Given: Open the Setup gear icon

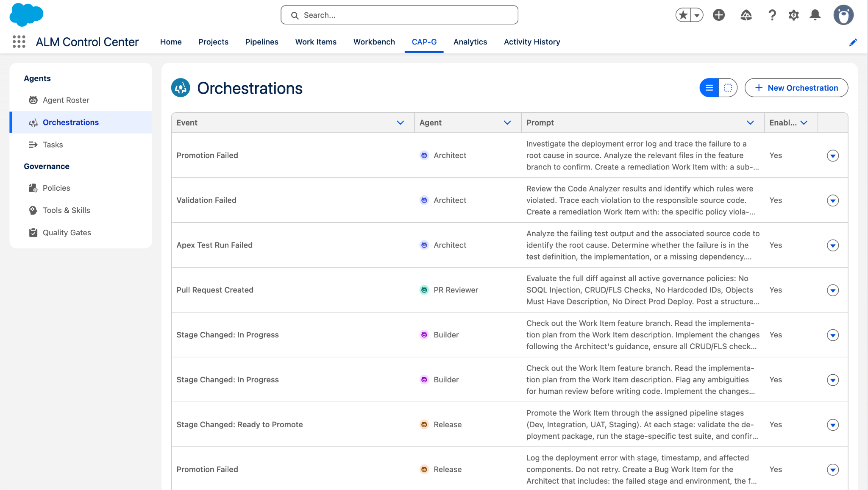Looking at the screenshot, I should [x=794, y=15].
